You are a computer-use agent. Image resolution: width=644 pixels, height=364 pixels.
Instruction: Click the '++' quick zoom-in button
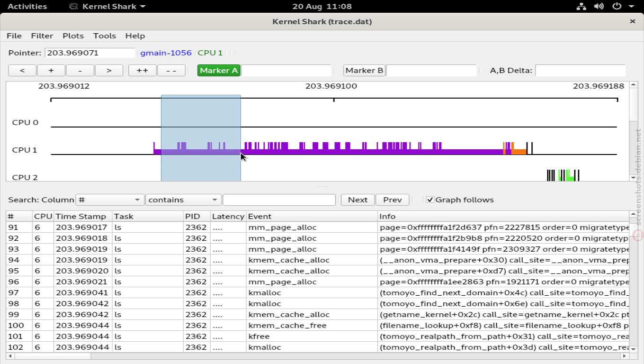[142, 70]
